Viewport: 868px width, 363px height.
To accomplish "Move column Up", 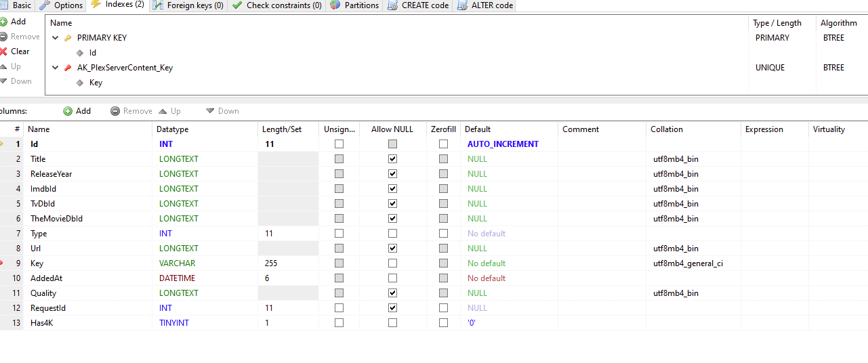I will click(x=170, y=111).
